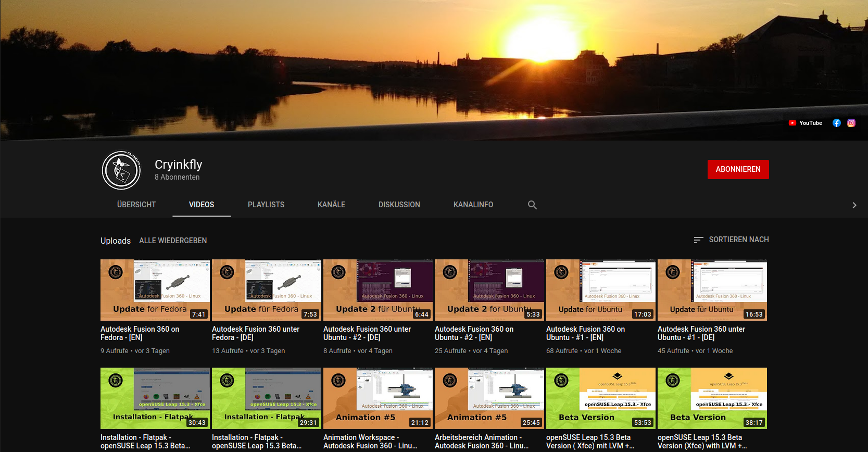Click '45 Aufrufe • vor 1 Woche' text
The image size is (868, 452).
click(x=695, y=351)
